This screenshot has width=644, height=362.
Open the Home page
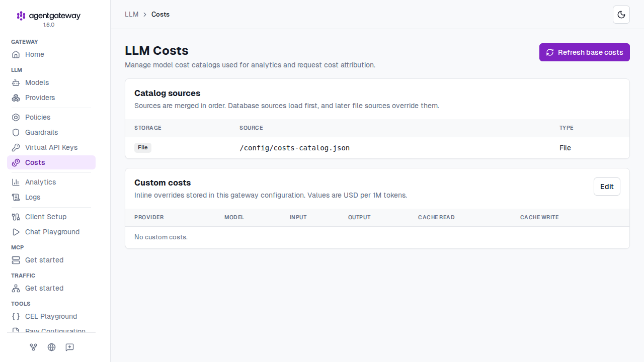tap(51, 54)
